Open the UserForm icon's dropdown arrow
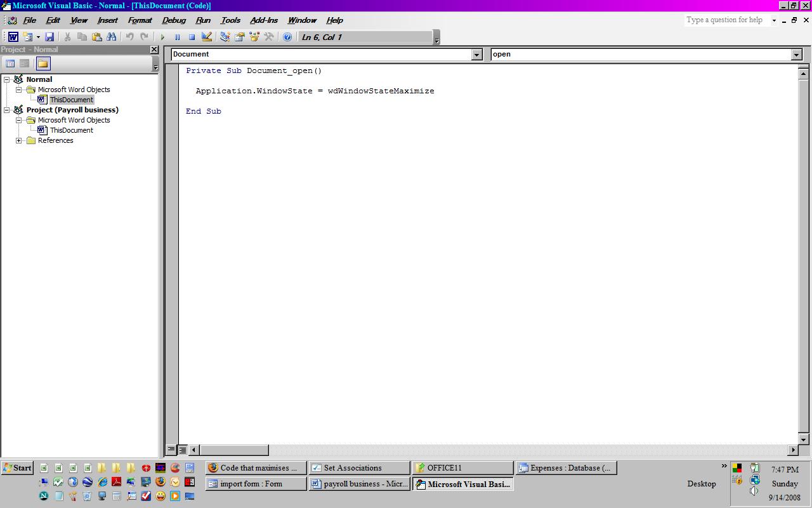This screenshot has width=812, height=508. pyautogui.click(x=38, y=37)
